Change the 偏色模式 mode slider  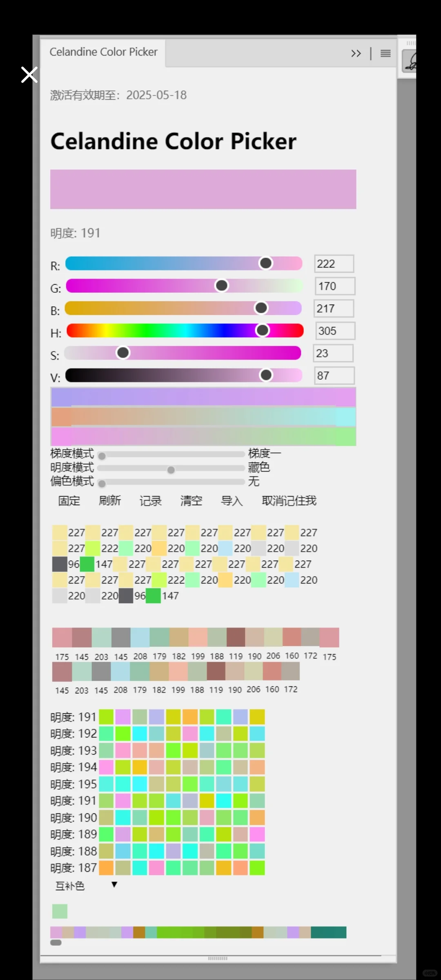click(x=171, y=483)
